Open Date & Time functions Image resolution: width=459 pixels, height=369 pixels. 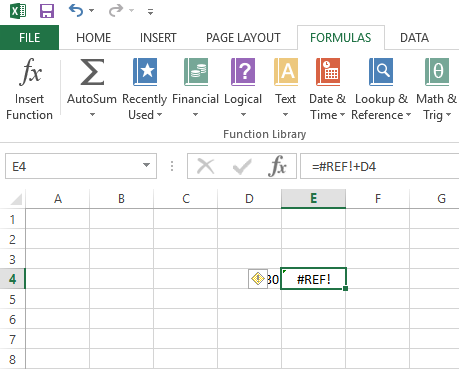327,88
